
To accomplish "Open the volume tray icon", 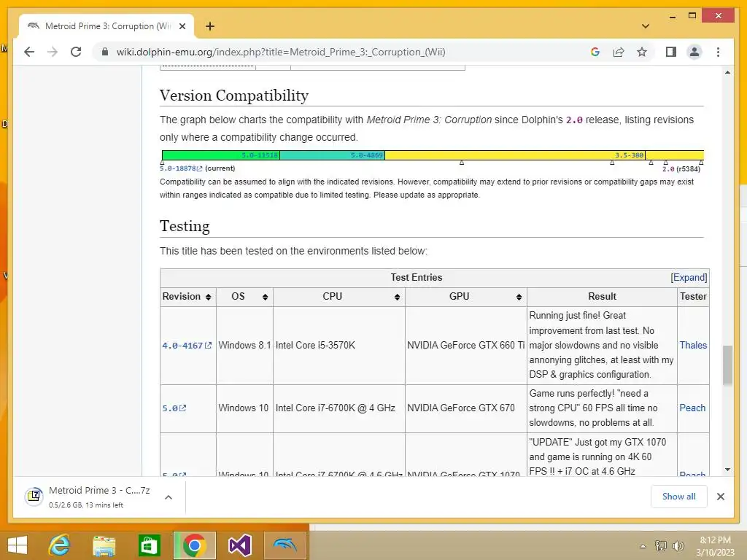I will (678, 545).
